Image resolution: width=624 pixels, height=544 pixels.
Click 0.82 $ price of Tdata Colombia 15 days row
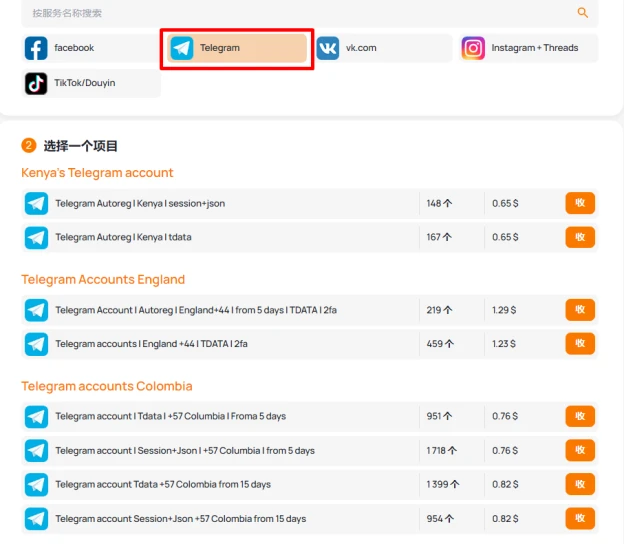tap(505, 484)
